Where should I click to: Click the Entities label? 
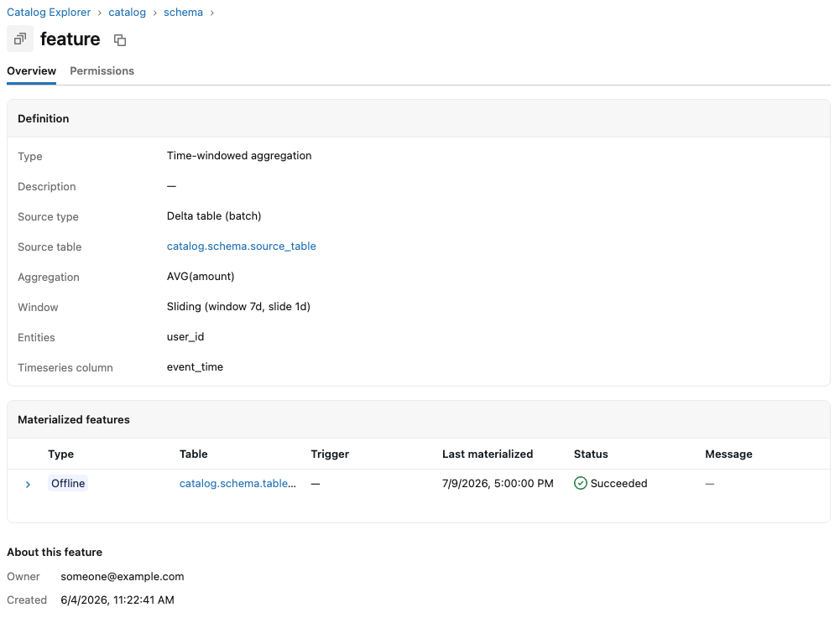pyautogui.click(x=36, y=338)
